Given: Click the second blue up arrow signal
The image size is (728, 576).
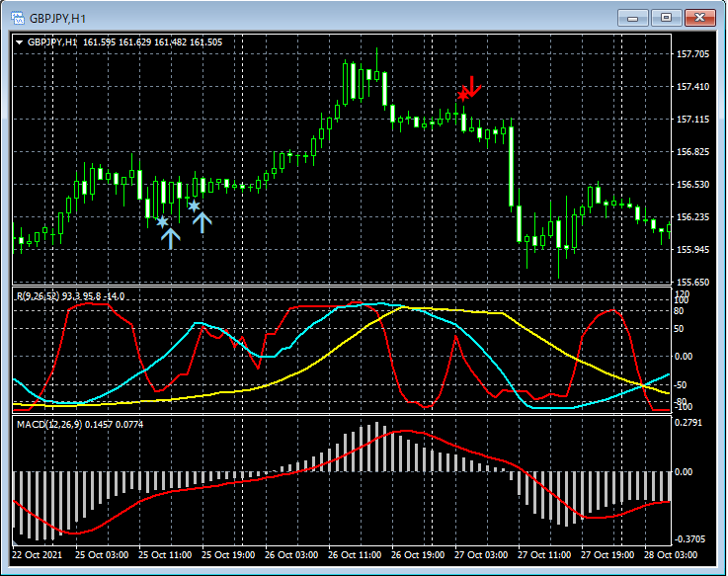Looking at the screenshot, I should click(202, 222).
